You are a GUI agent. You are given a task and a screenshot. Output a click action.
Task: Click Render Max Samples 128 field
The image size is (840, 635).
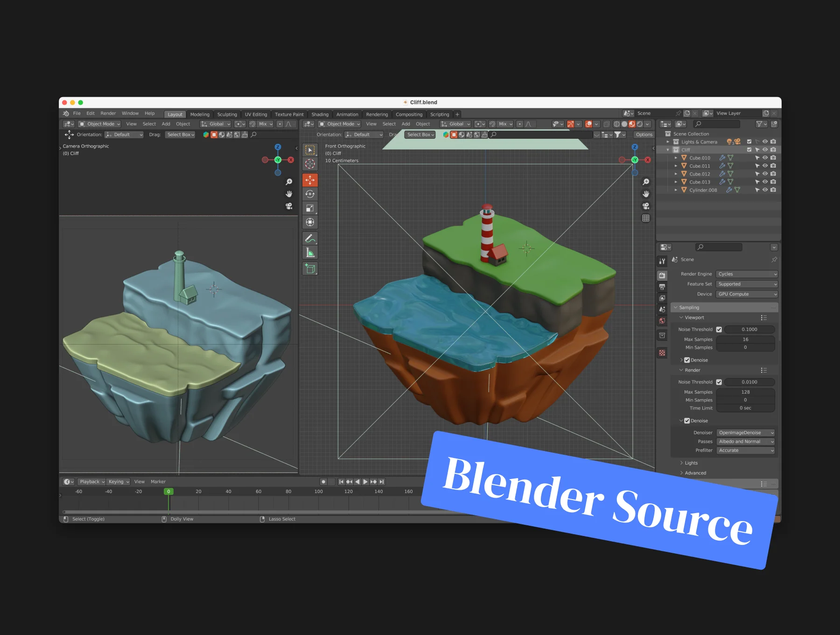[746, 392]
